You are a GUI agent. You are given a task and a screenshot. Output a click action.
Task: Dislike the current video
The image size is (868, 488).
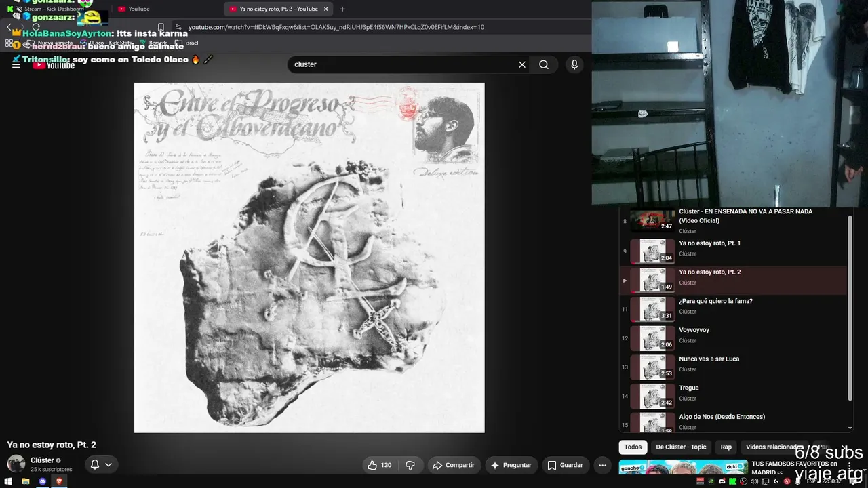pyautogui.click(x=410, y=465)
